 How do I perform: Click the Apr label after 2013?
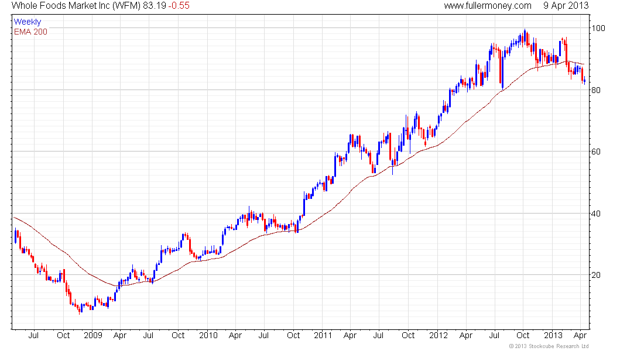pos(580,336)
